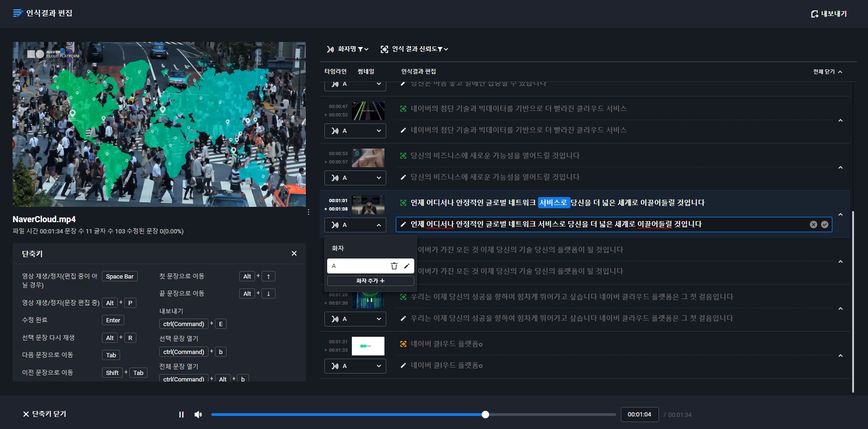Delete speaker A with trash icon
The image size is (868, 429).
pyautogui.click(x=394, y=266)
